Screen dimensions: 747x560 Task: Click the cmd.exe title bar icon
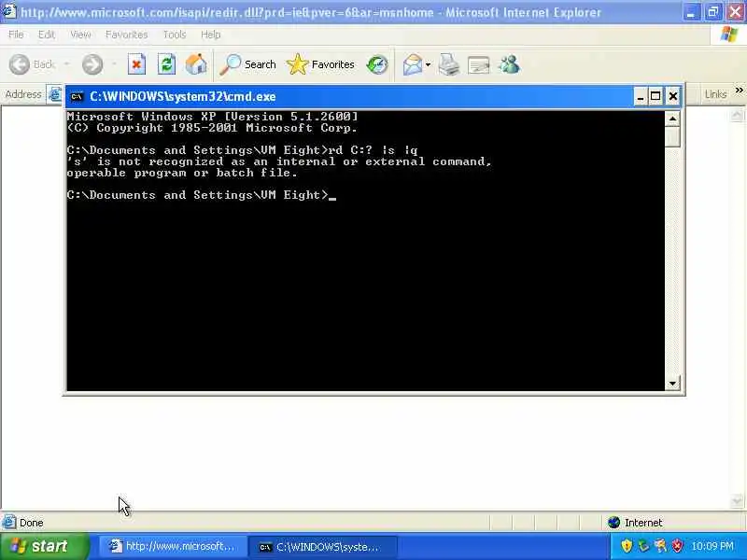pos(77,97)
